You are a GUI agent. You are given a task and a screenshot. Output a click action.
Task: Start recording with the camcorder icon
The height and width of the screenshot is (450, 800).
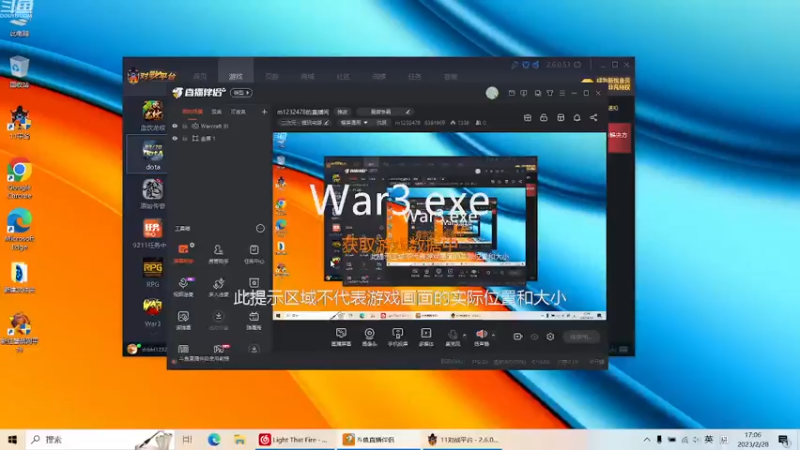coord(517,337)
